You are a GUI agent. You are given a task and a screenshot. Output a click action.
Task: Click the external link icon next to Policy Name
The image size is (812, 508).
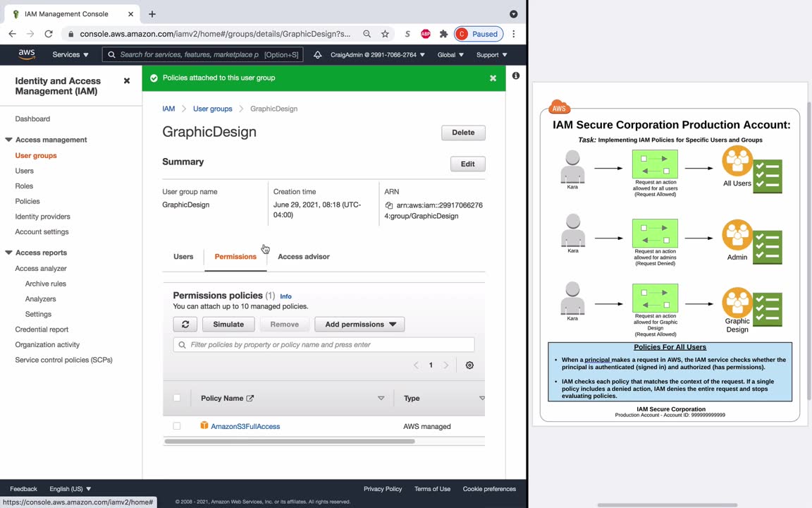pyautogui.click(x=250, y=398)
